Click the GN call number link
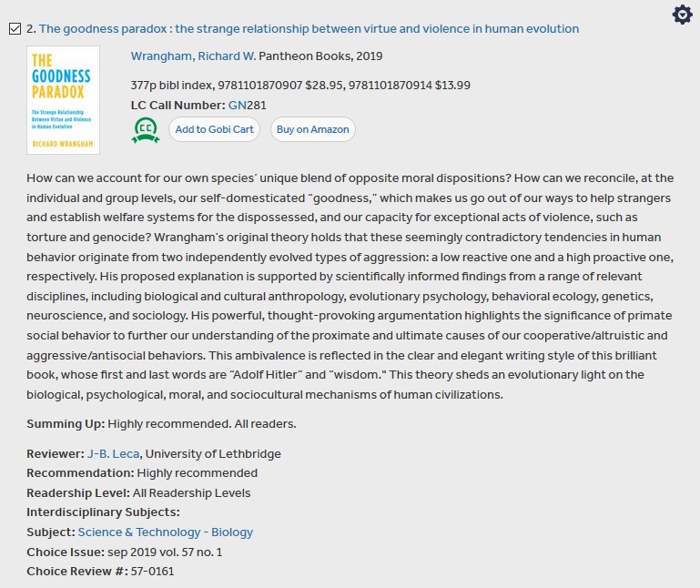700x588 pixels. point(237,105)
